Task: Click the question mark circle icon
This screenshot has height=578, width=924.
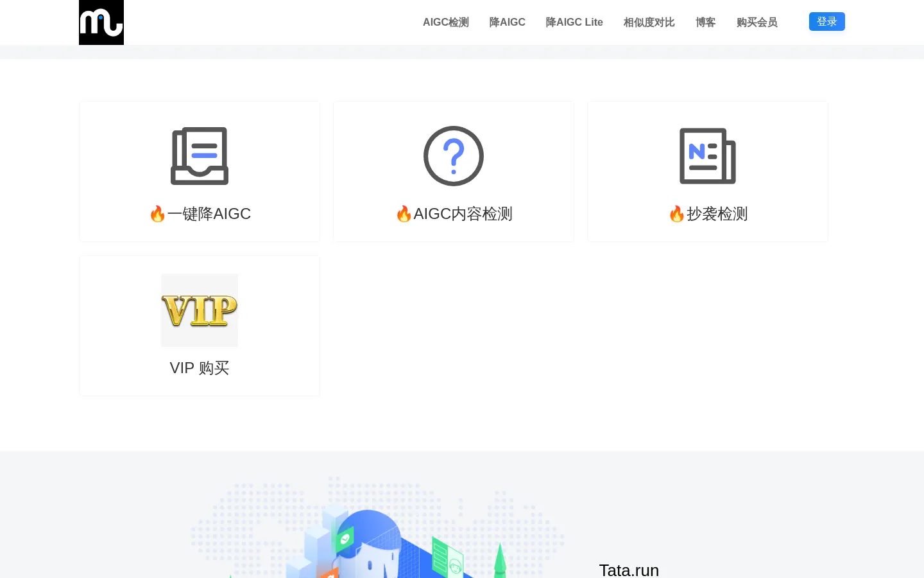Action: pyautogui.click(x=454, y=156)
